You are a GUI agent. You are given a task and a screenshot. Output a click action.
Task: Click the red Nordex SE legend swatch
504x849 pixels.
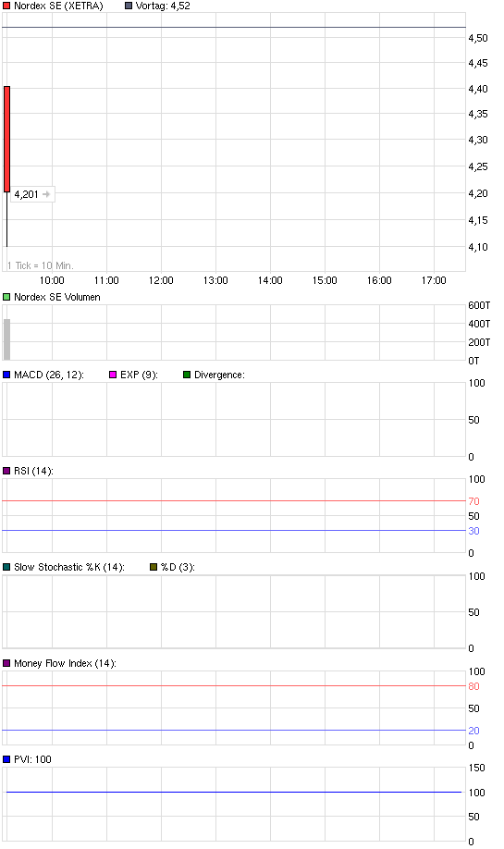[6, 6]
